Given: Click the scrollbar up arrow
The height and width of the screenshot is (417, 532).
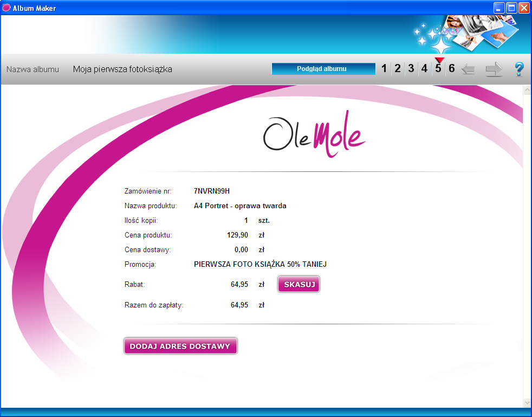Looking at the screenshot, I should click(527, 89).
